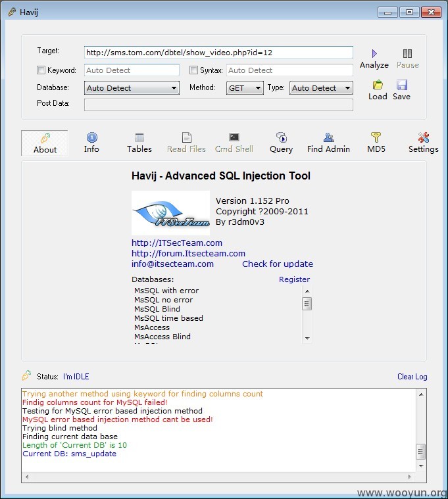Close the Havij window
Image resolution: width=448 pixels, height=499 pixels.
pyautogui.click(x=431, y=12)
